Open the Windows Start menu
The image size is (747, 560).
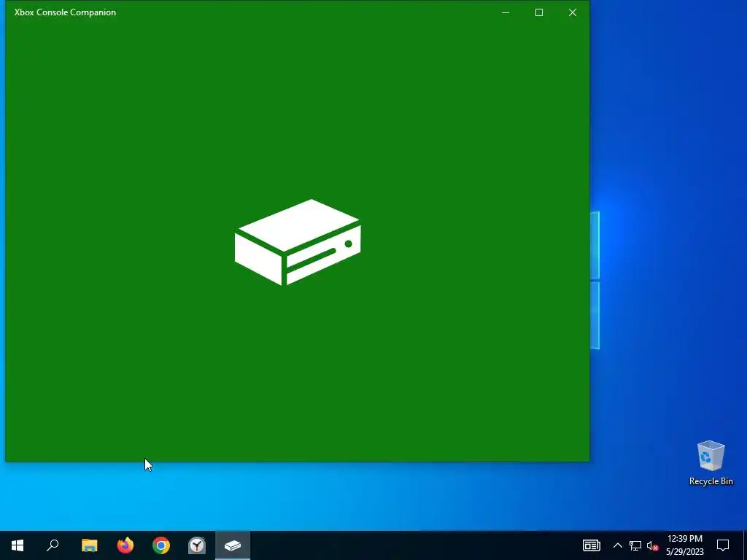point(18,545)
